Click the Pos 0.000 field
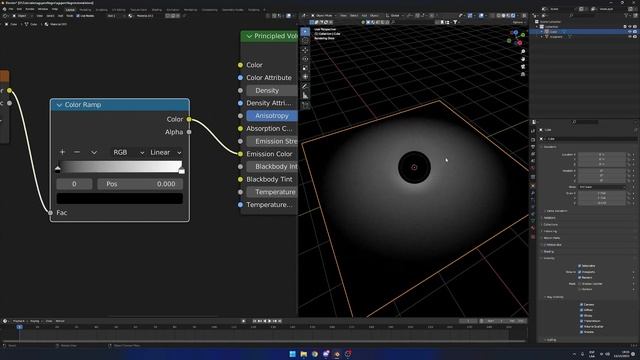640x360 pixels. [x=140, y=184]
